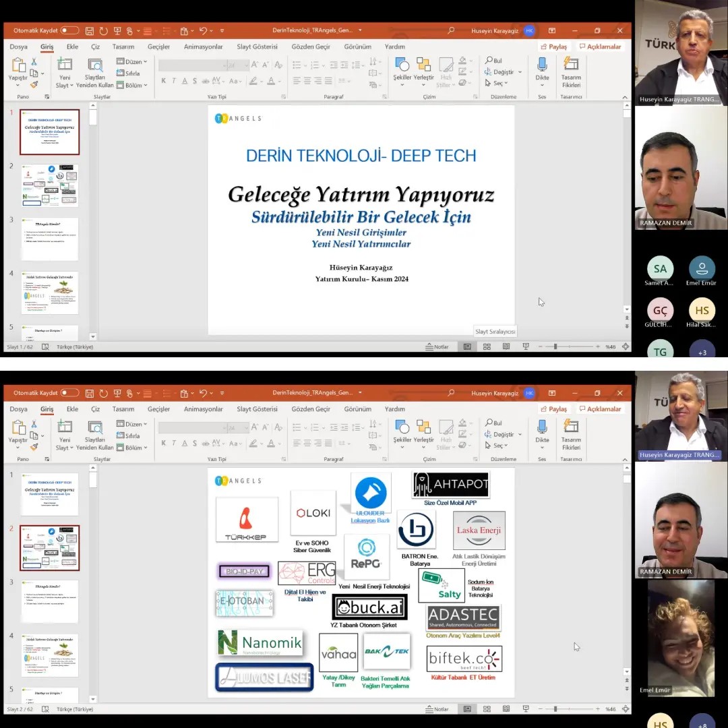The height and width of the screenshot is (728, 728).
Task: Click the save icon in the lower window's title bar
Action: (90, 393)
